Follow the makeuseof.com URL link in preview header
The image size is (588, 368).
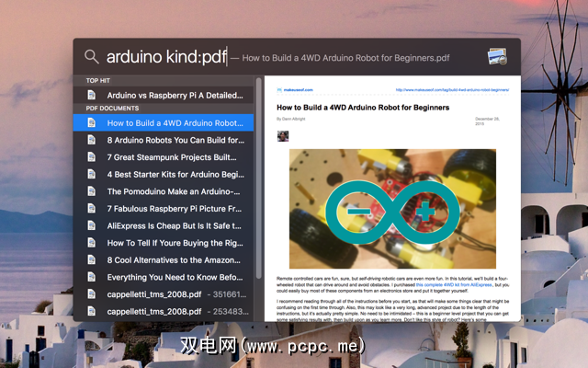(452, 90)
